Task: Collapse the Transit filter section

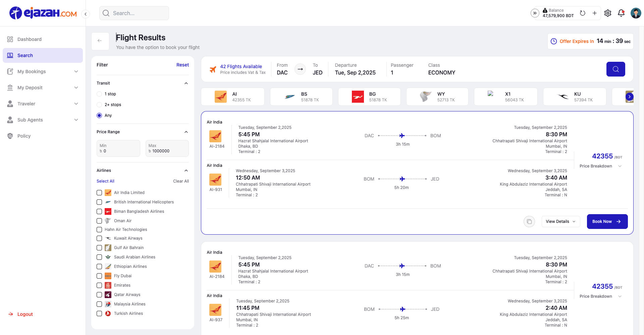Action: point(186,83)
